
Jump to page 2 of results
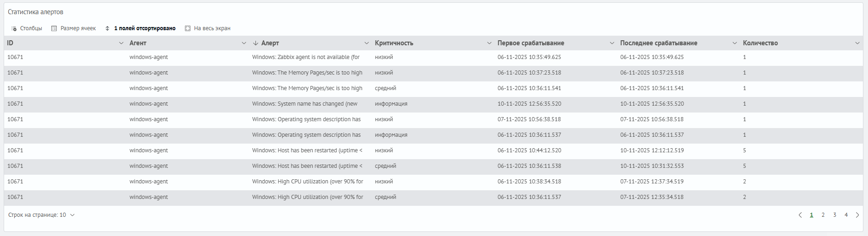[x=823, y=215]
